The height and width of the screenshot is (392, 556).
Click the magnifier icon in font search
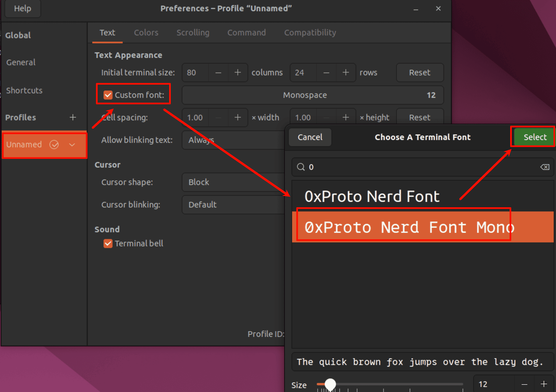(301, 167)
